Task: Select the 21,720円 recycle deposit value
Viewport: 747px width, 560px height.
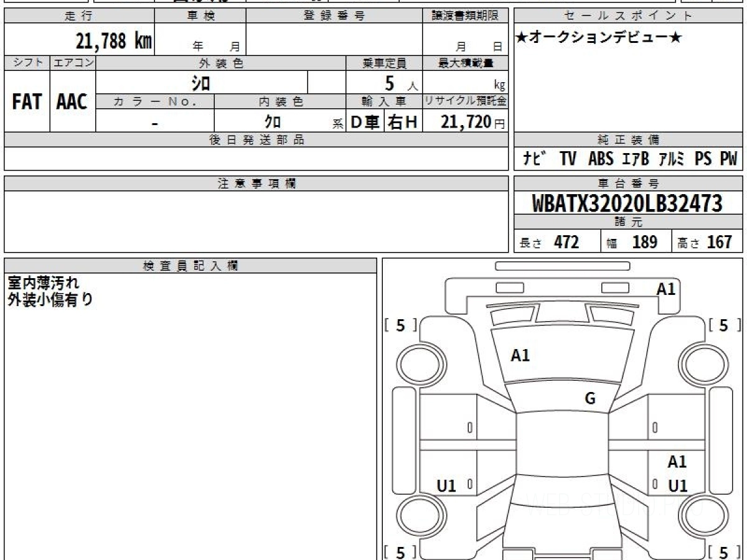Action: tap(473, 122)
